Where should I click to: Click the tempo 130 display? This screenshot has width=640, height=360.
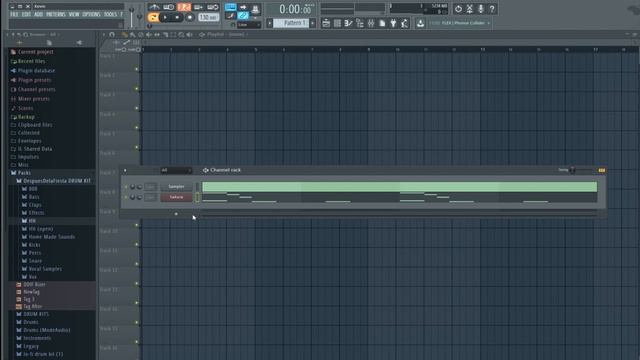pos(208,18)
